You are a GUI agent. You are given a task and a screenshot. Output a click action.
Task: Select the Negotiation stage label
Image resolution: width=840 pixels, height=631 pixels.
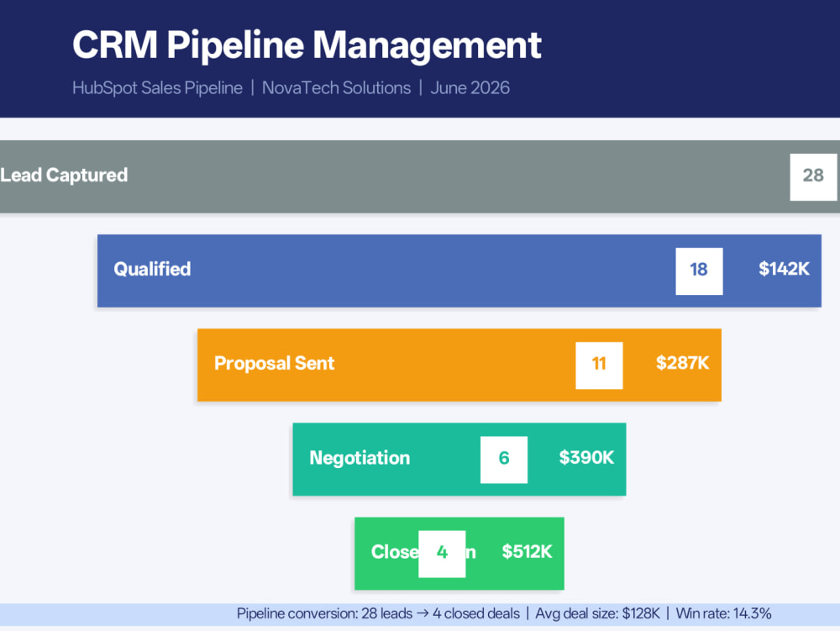click(360, 458)
